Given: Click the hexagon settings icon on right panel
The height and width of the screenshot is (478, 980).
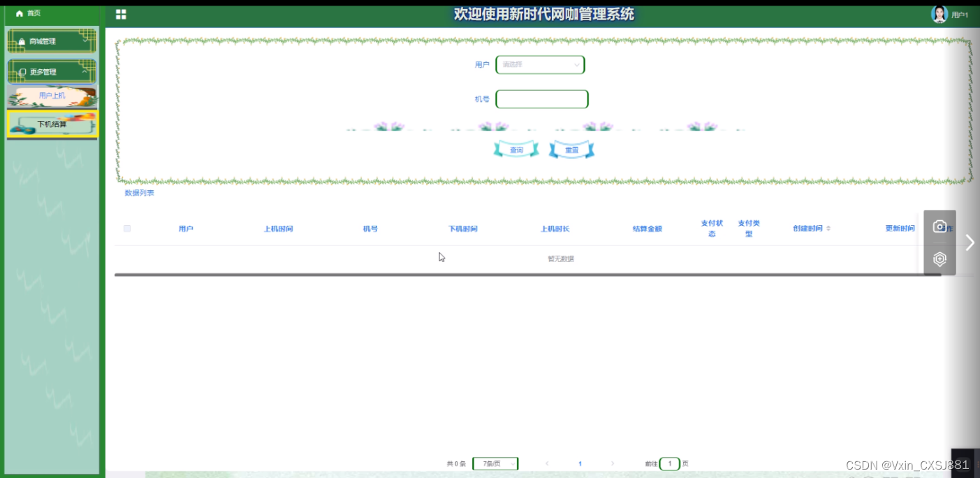Looking at the screenshot, I should pyautogui.click(x=939, y=258).
